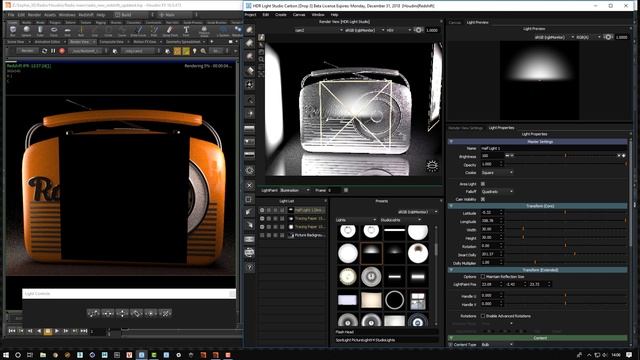Viewport: 640px width, 360px height.
Task: Open the Content Type dropdown
Action: 497,344
